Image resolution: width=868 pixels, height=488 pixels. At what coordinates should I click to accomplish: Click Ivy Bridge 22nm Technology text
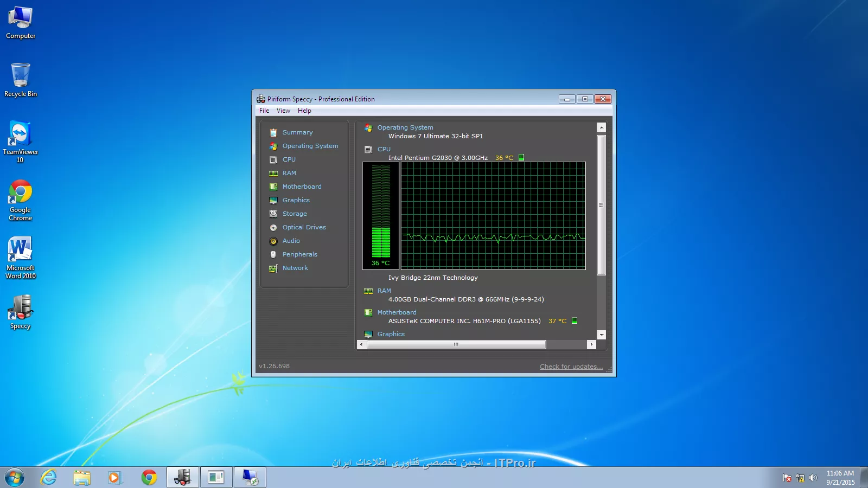click(x=433, y=278)
